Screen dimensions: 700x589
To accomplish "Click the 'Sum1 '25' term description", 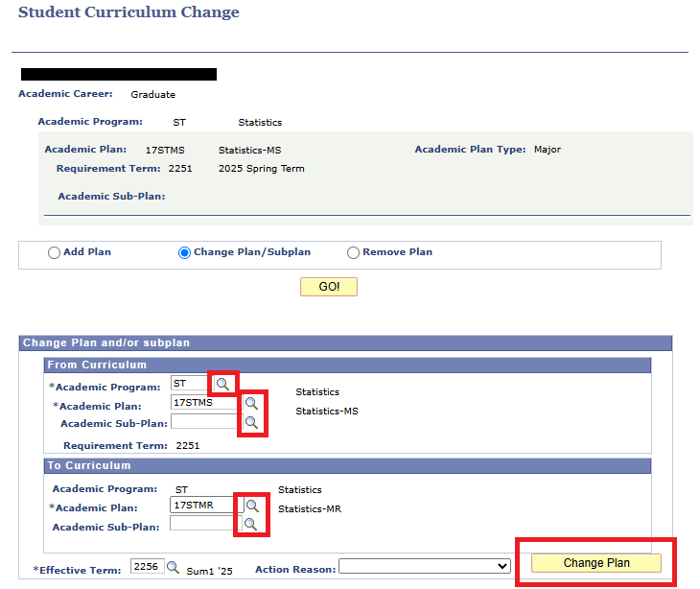I will point(209,571).
